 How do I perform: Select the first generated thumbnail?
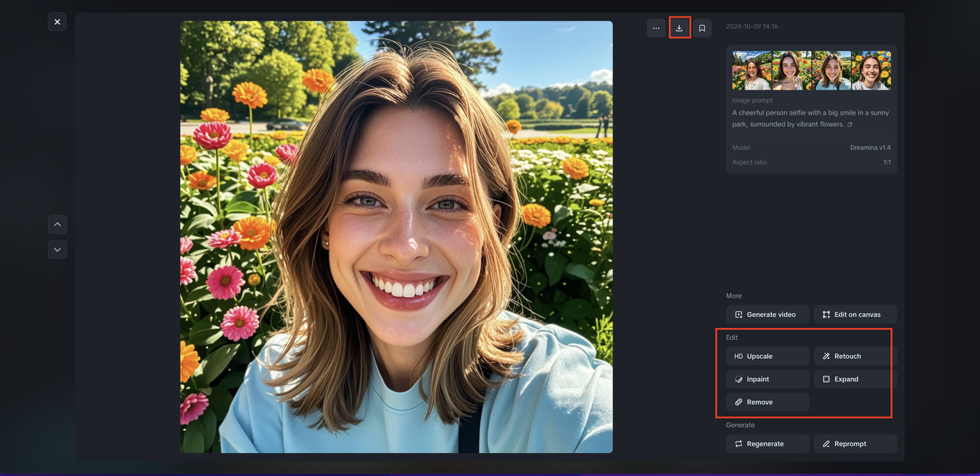tap(752, 70)
